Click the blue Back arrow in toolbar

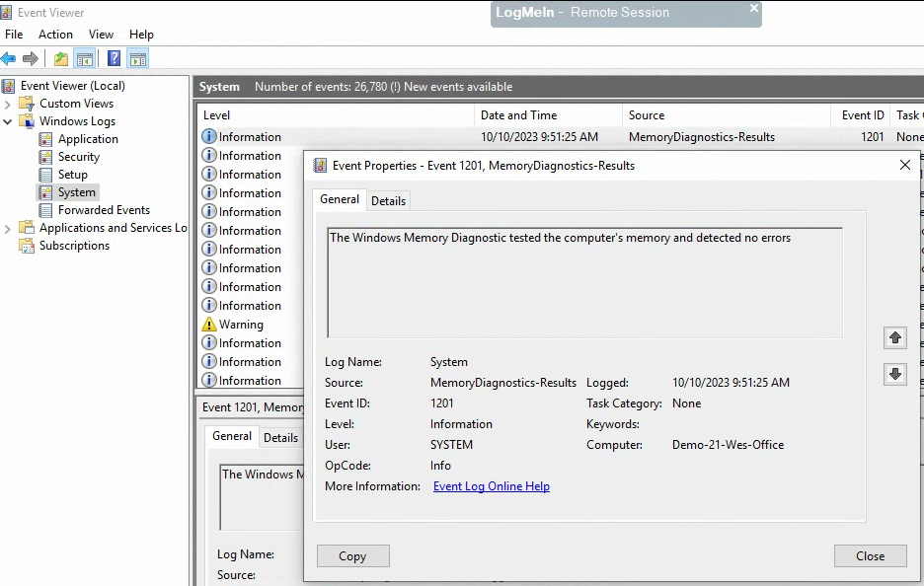[9, 59]
